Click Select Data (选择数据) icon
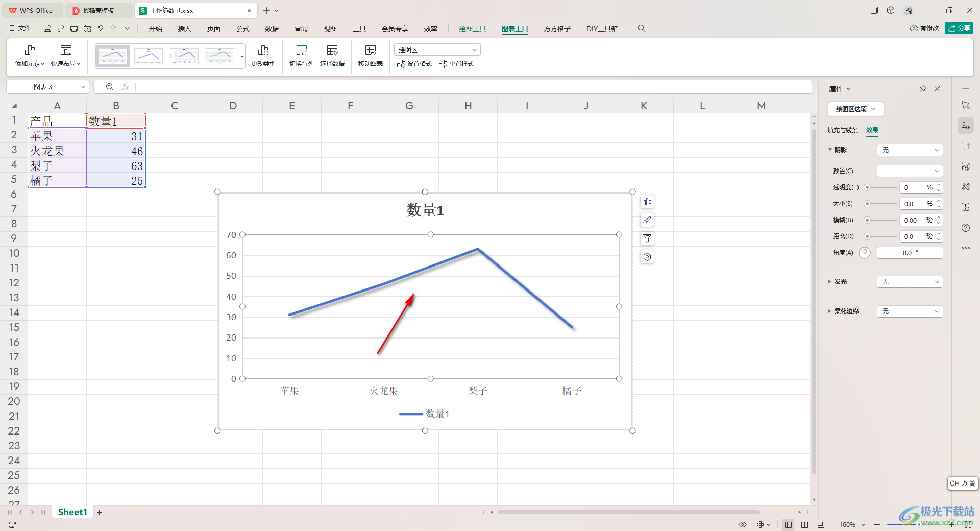Viewport: 980px width, 531px height. (x=332, y=56)
